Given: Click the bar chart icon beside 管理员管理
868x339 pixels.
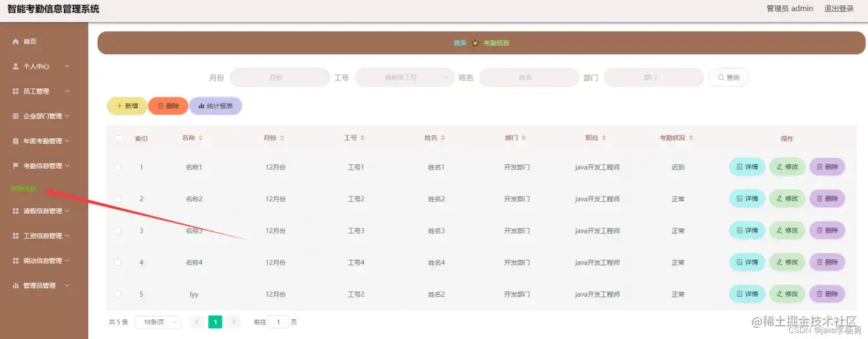Looking at the screenshot, I should coord(16,286).
